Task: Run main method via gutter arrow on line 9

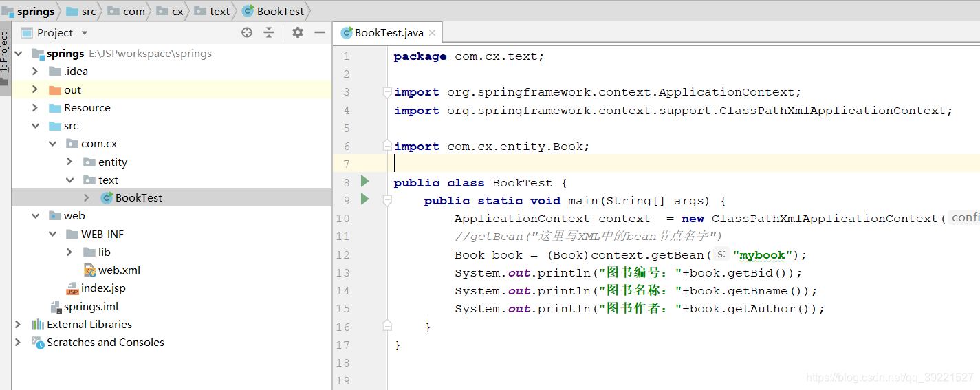Action: tap(365, 199)
